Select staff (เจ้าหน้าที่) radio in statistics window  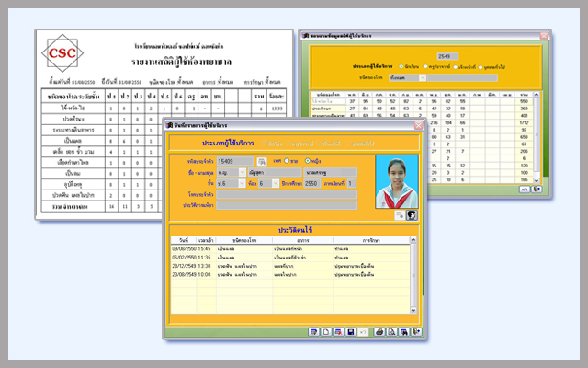point(455,67)
